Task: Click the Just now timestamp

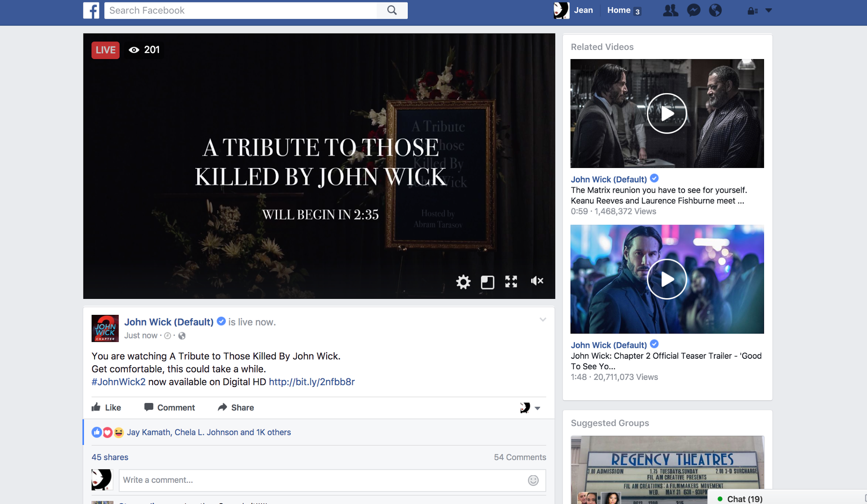Action: [x=140, y=336]
